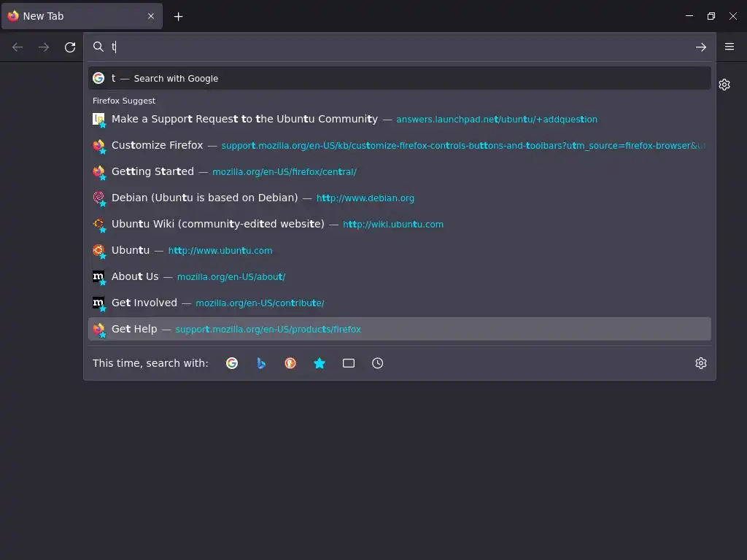Go back one page
The image size is (747, 560).
[18, 47]
